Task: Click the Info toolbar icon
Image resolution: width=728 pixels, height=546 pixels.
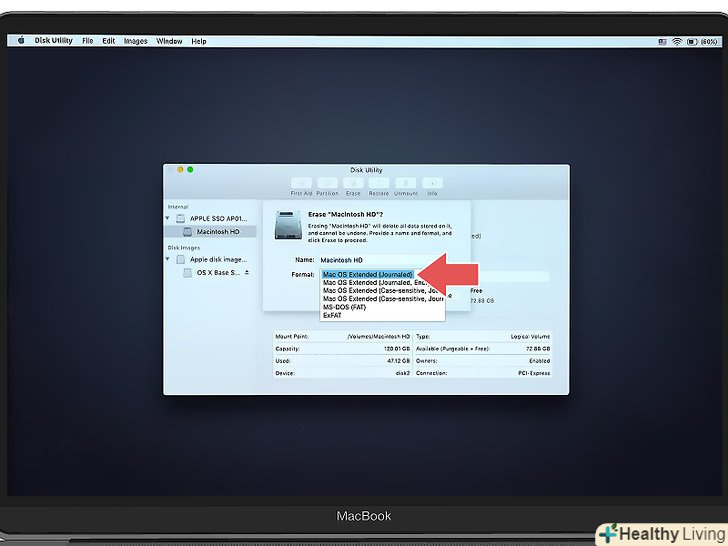Action: [432, 183]
